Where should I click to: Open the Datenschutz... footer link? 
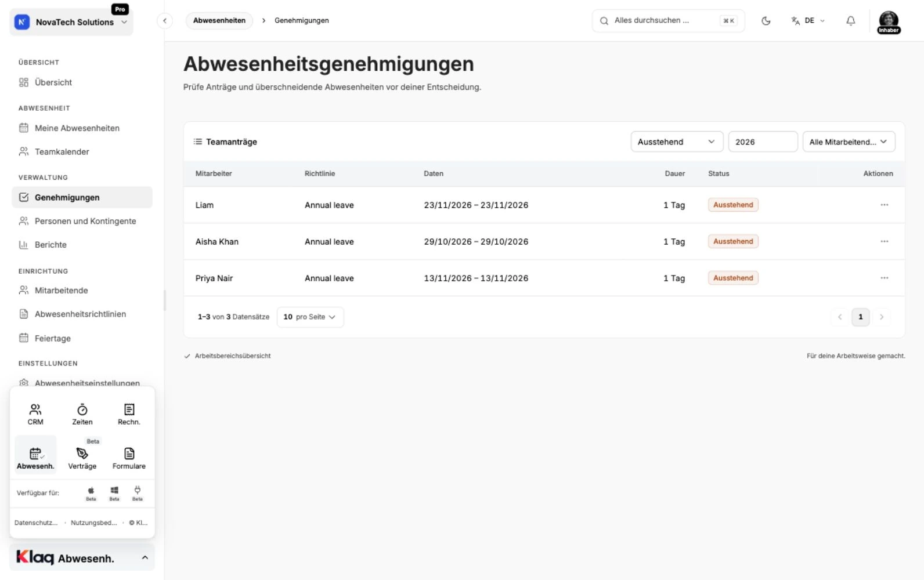[36, 523]
